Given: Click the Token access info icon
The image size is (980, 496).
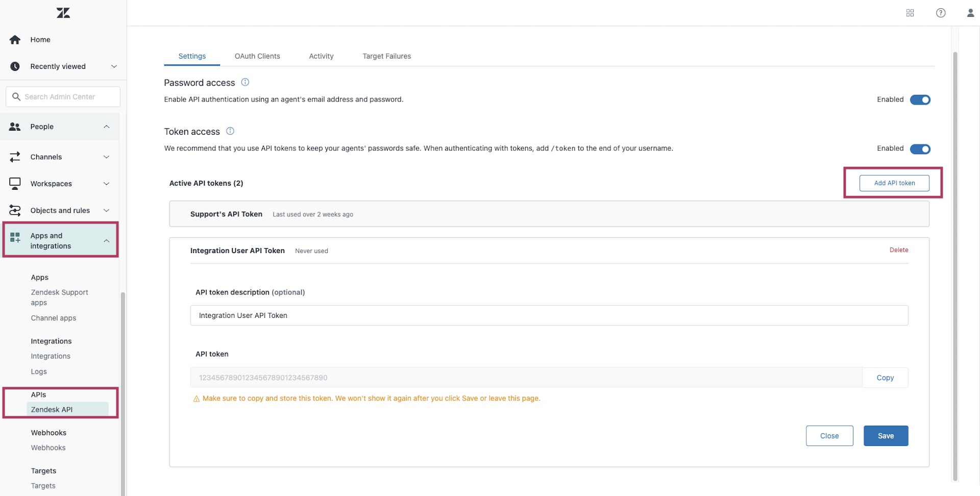Looking at the screenshot, I should (x=230, y=131).
